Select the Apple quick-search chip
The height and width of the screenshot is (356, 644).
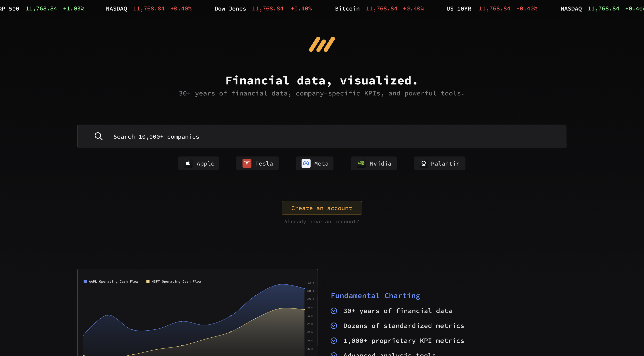click(x=199, y=163)
